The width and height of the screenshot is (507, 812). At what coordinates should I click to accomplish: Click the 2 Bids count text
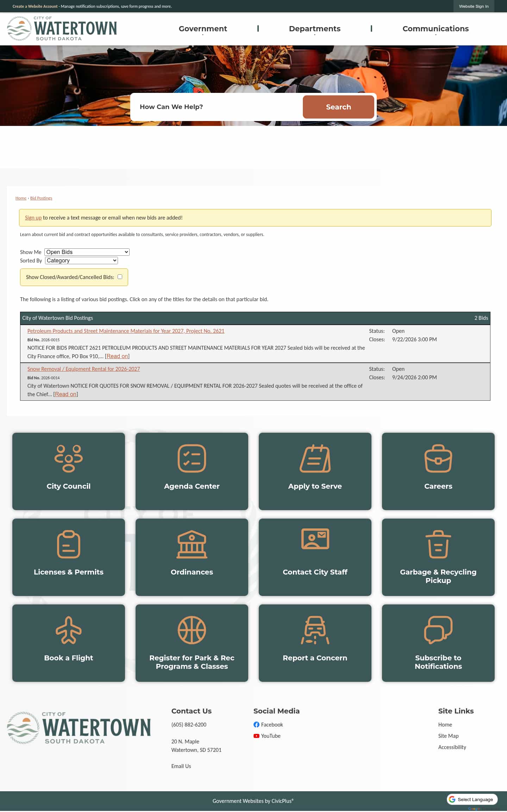point(481,318)
